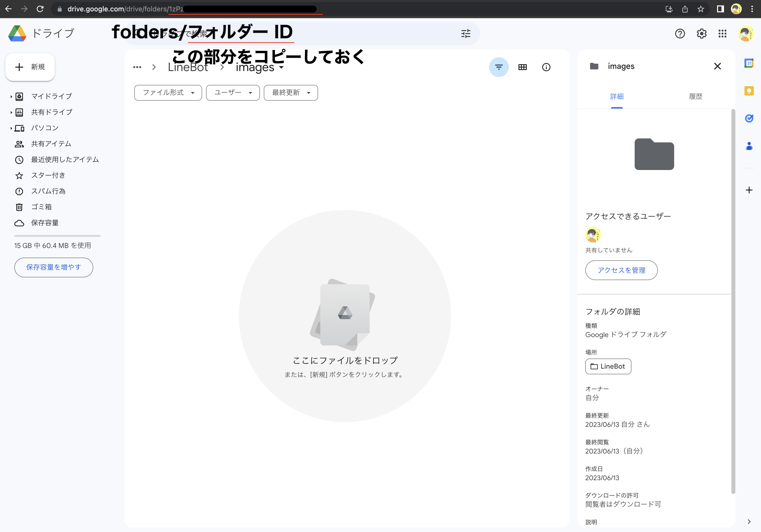Close the images details panel
This screenshot has width=761, height=532.
coord(718,66)
